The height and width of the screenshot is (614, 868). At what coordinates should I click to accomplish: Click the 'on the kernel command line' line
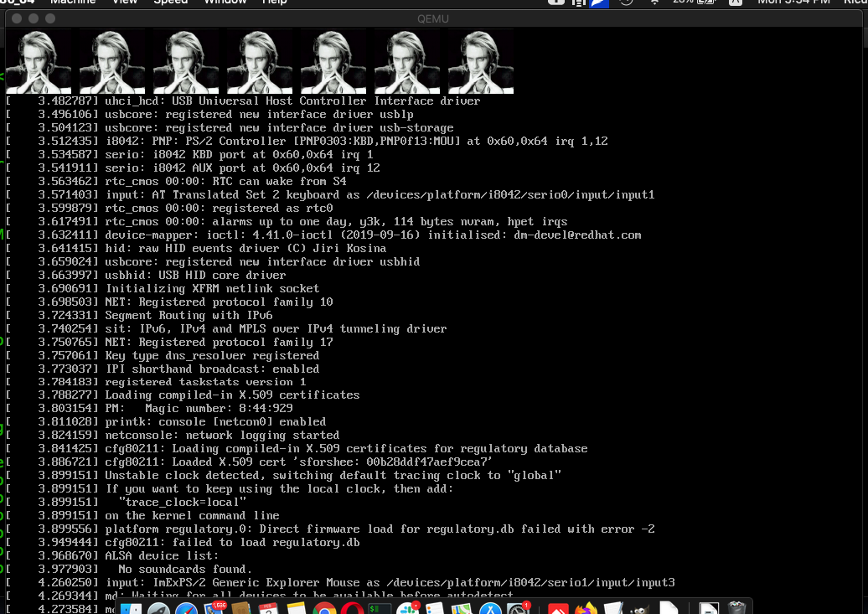coord(142,515)
